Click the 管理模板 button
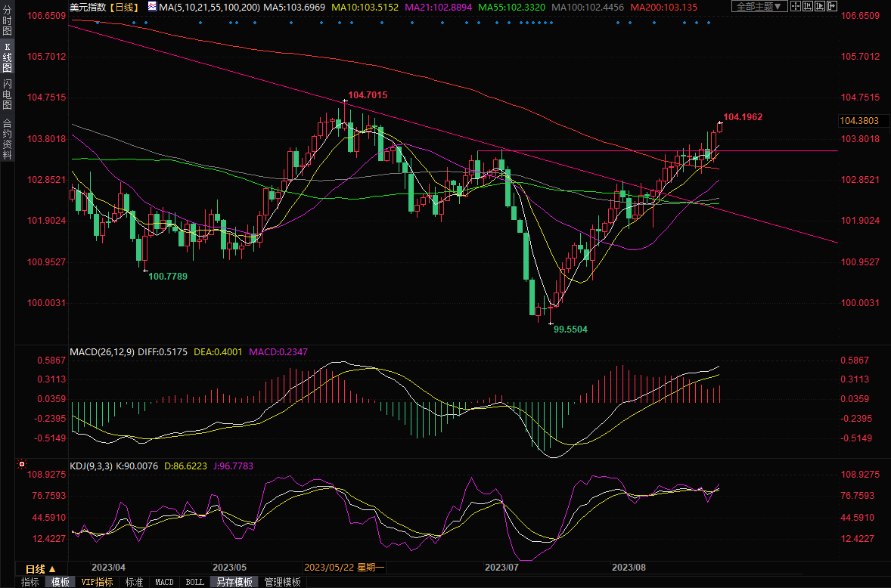The image size is (891, 588). click(281, 582)
